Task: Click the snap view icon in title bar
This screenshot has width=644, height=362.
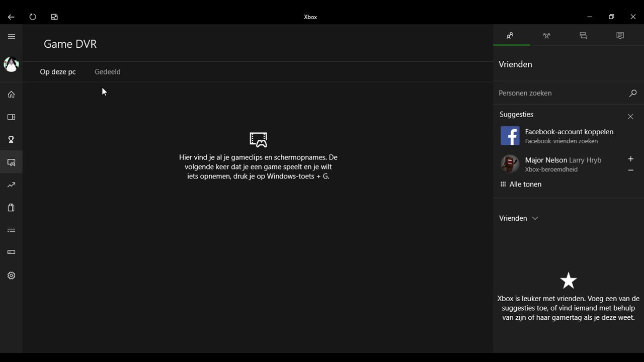Action: click(x=54, y=17)
